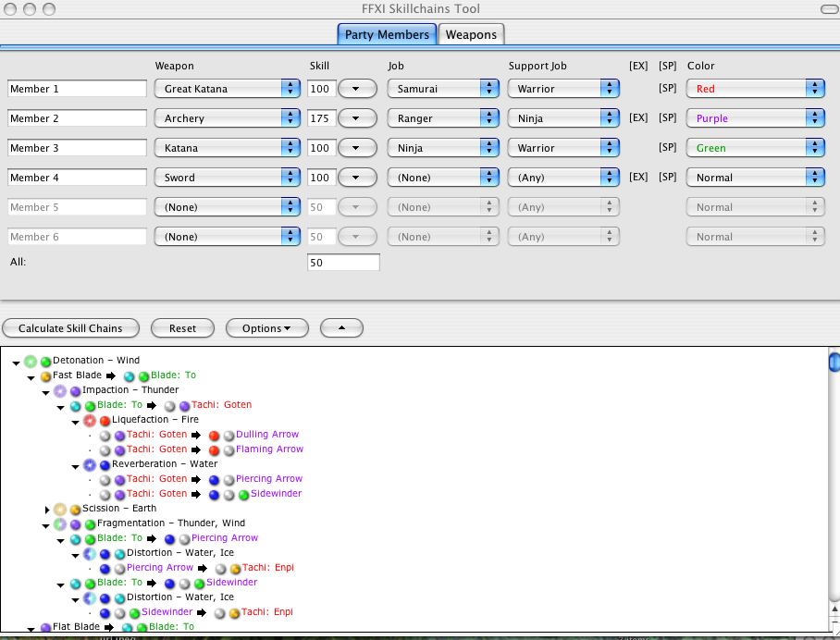Toggle the window toolbar pill button

click(x=829, y=9)
